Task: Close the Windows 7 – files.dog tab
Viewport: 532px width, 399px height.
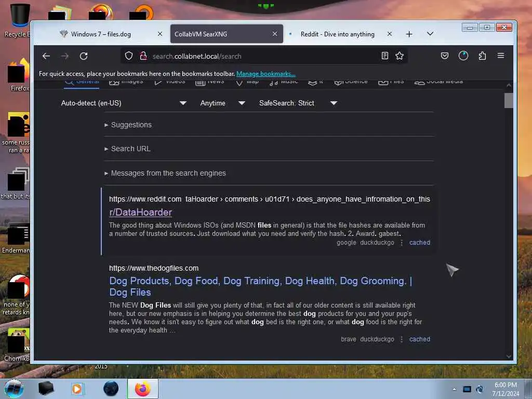Action: [160, 34]
